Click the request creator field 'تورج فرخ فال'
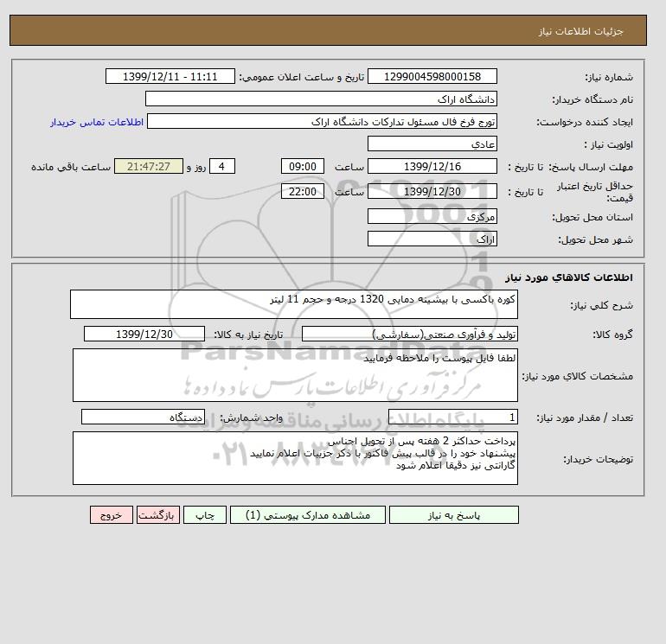666x644 pixels. tap(322, 121)
